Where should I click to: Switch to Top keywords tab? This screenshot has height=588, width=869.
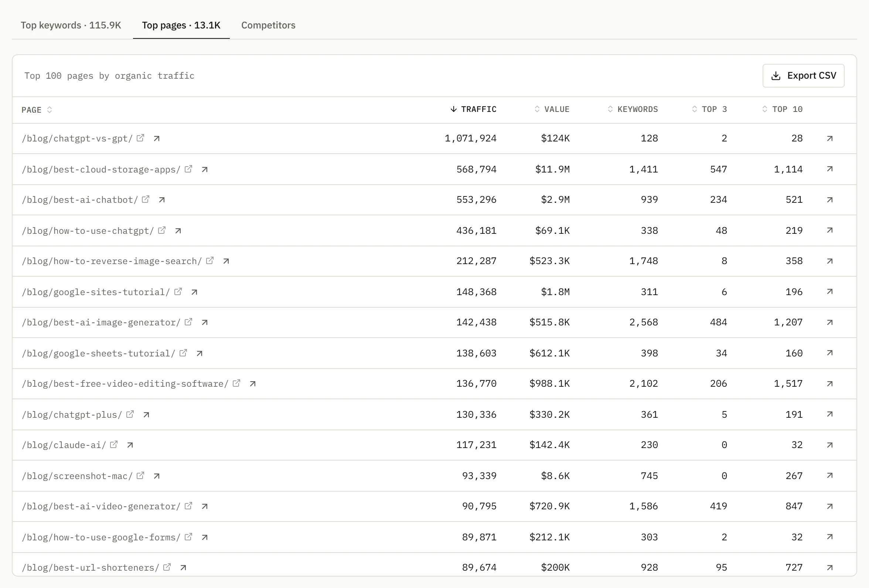click(x=71, y=25)
